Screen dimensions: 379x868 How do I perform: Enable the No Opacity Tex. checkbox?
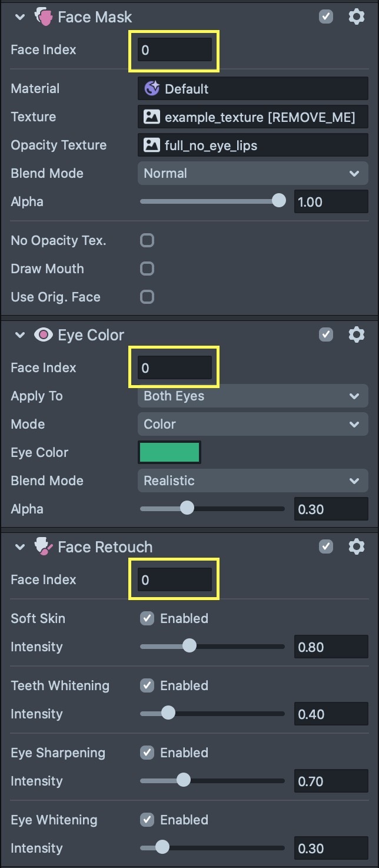pyautogui.click(x=147, y=240)
